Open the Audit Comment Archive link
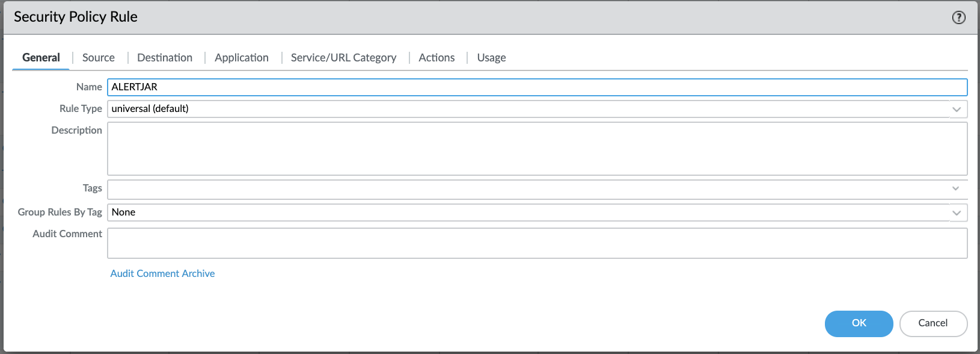The width and height of the screenshot is (980, 354). pyautogui.click(x=162, y=273)
